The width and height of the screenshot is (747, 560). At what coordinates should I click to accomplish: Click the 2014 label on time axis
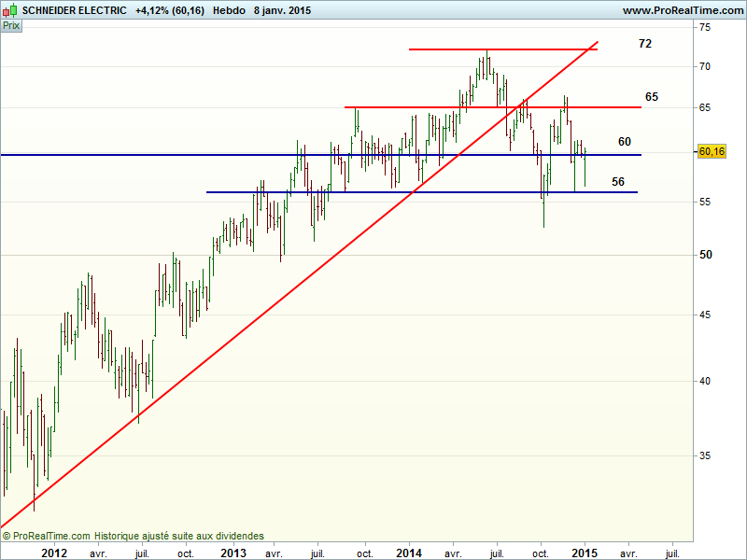tap(409, 553)
